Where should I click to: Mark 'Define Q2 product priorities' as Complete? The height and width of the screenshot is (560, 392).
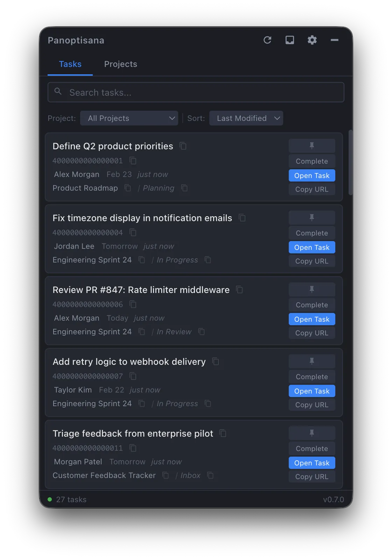pyautogui.click(x=311, y=161)
